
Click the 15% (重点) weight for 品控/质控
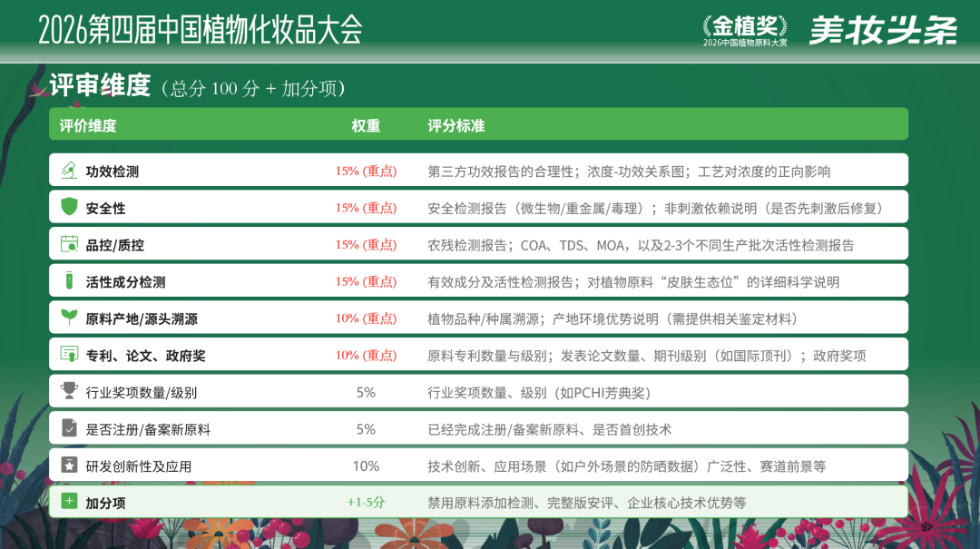(367, 244)
